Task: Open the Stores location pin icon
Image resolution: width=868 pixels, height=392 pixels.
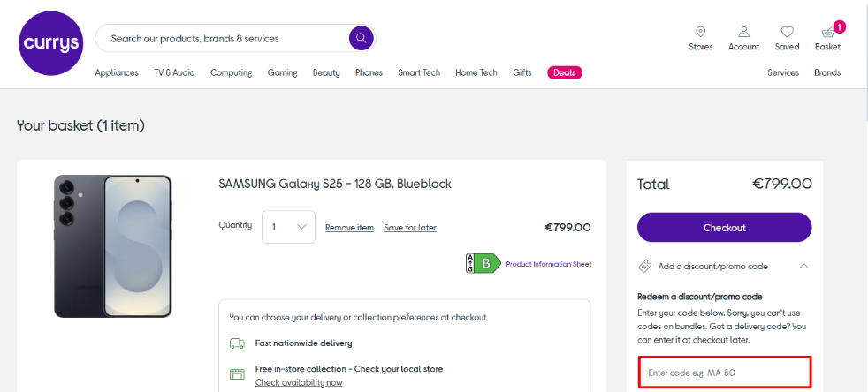Action: 700,32
